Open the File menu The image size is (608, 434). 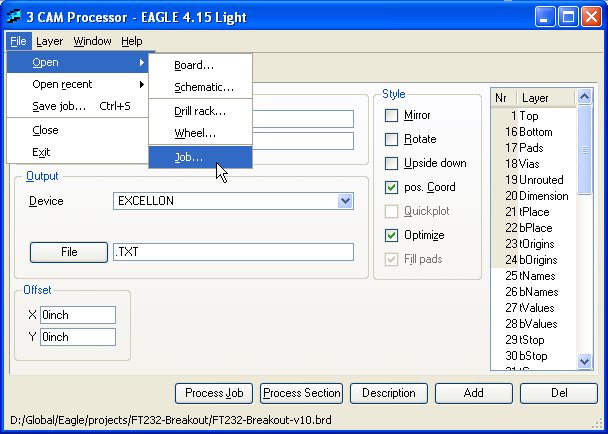point(18,41)
